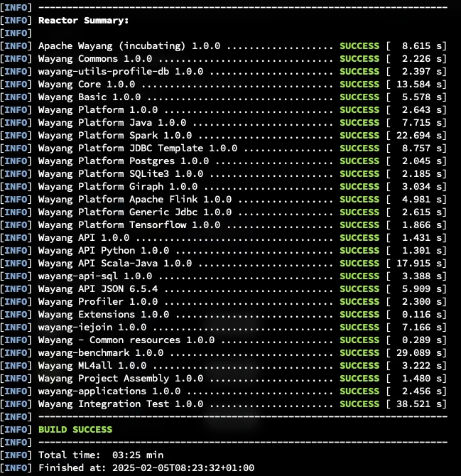
Task: Click 'Total time: 03:25 min' line
Action: [101, 455]
